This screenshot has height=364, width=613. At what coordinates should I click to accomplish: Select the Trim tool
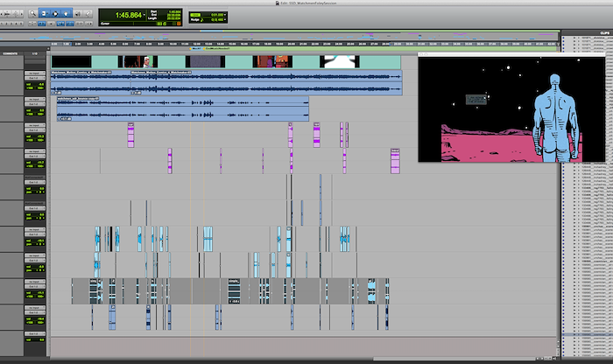click(44, 14)
